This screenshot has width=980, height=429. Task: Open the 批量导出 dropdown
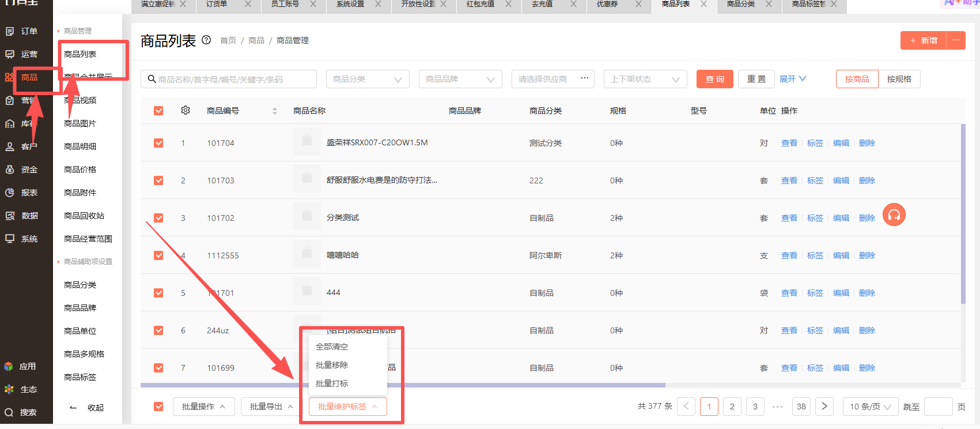tap(271, 407)
